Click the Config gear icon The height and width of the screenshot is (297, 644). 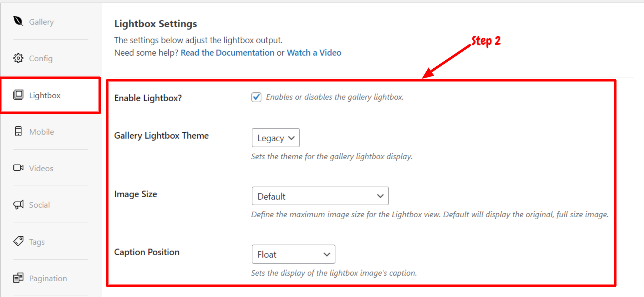coord(18,58)
